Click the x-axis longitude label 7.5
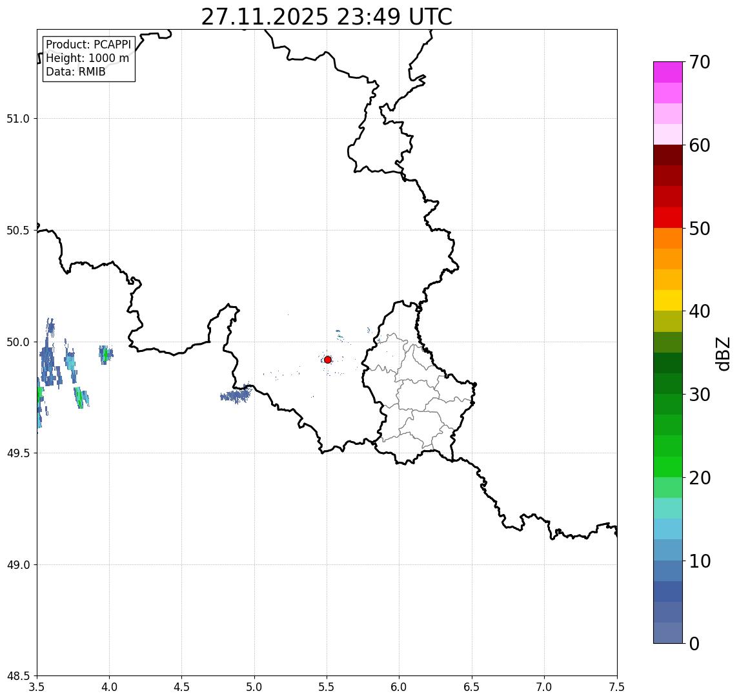 coord(616,687)
